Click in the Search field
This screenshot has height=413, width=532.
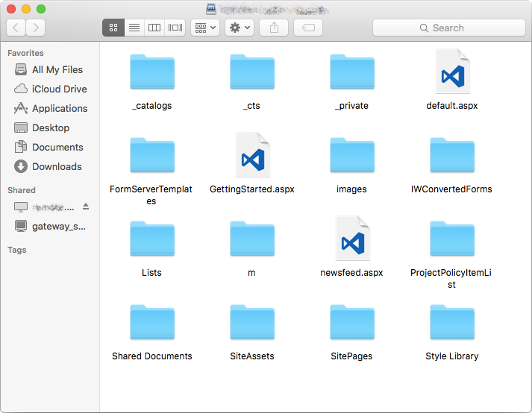tap(448, 28)
